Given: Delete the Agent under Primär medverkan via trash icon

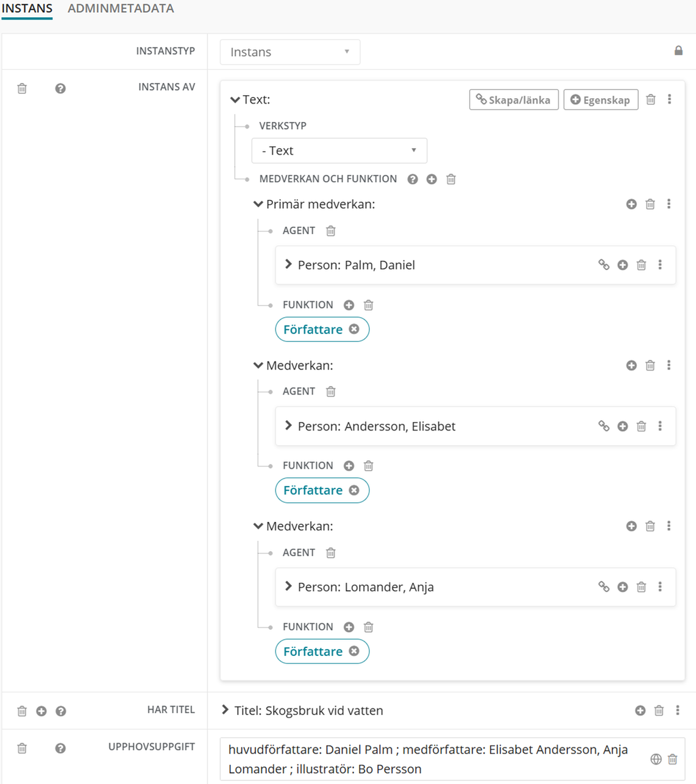Looking at the screenshot, I should point(330,230).
